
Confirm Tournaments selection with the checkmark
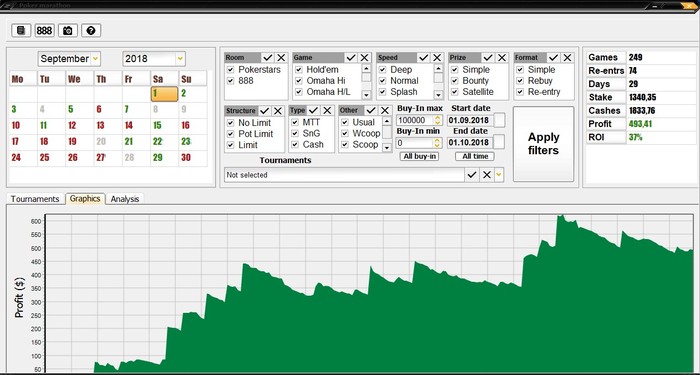(x=471, y=175)
